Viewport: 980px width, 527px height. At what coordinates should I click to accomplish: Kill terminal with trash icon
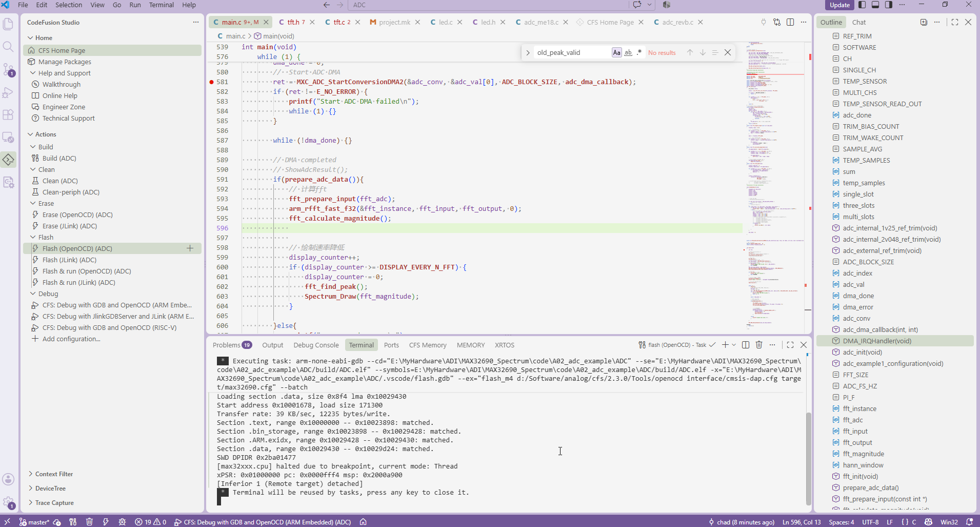759,345
